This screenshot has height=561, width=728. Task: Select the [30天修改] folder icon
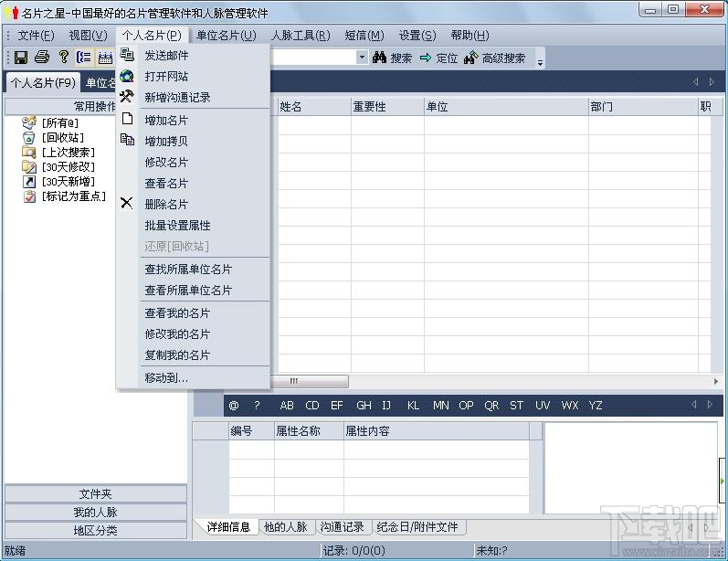pos(29,166)
